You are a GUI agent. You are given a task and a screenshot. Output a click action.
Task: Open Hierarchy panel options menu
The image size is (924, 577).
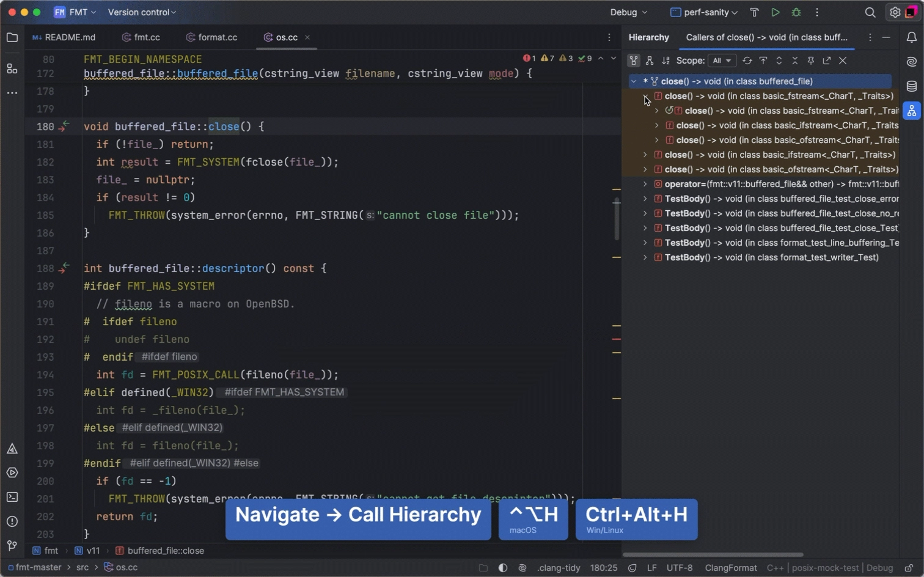(870, 37)
